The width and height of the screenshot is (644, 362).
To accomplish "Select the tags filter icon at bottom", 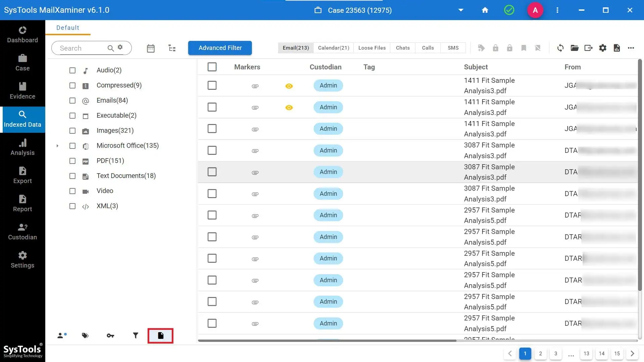I will (85, 336).
